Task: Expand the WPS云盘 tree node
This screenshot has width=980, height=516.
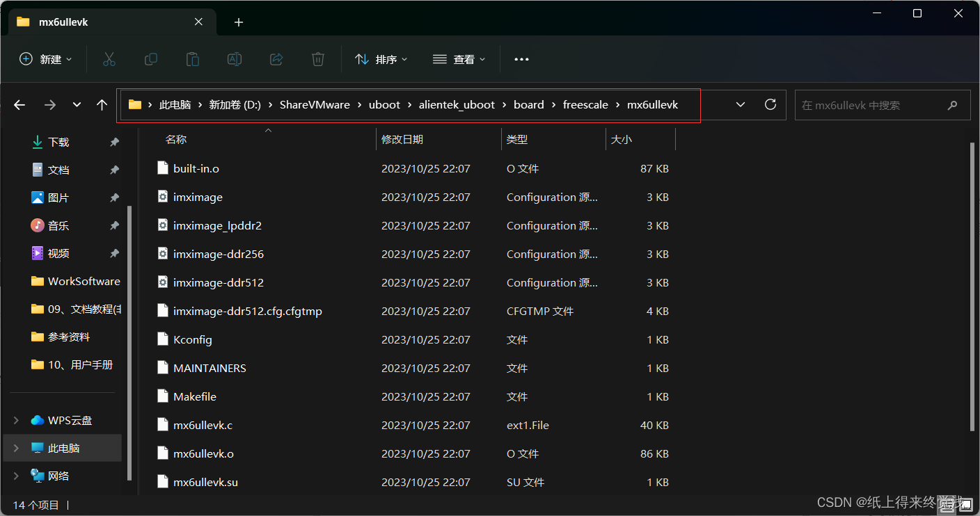Action: [x=17, y=420]
